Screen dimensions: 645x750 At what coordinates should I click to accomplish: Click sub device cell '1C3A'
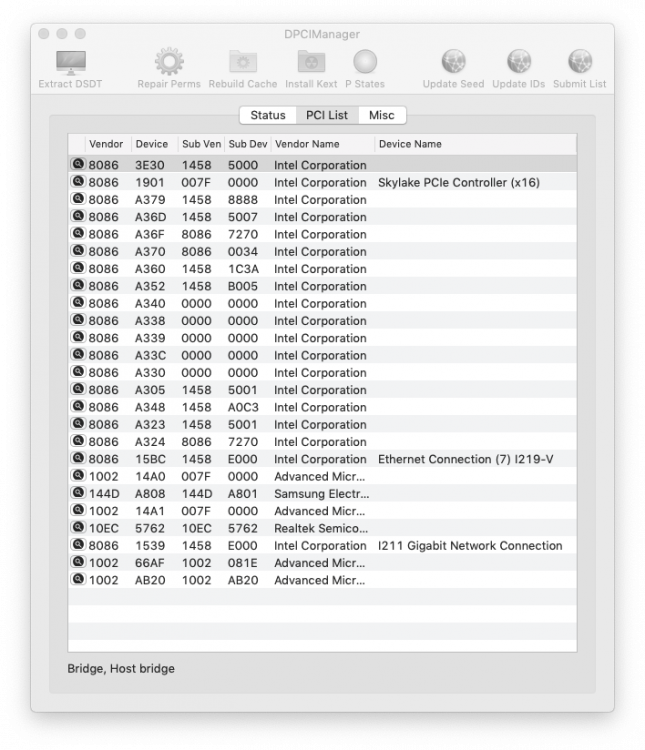coord(243,269)
